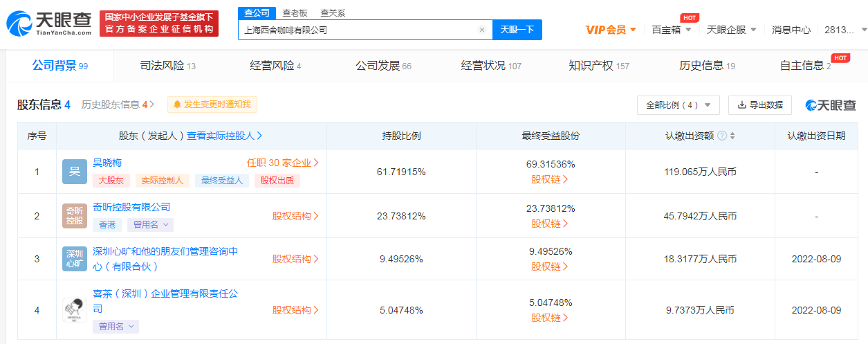Open the account 2813 dropdown

(x=844, y=30)
